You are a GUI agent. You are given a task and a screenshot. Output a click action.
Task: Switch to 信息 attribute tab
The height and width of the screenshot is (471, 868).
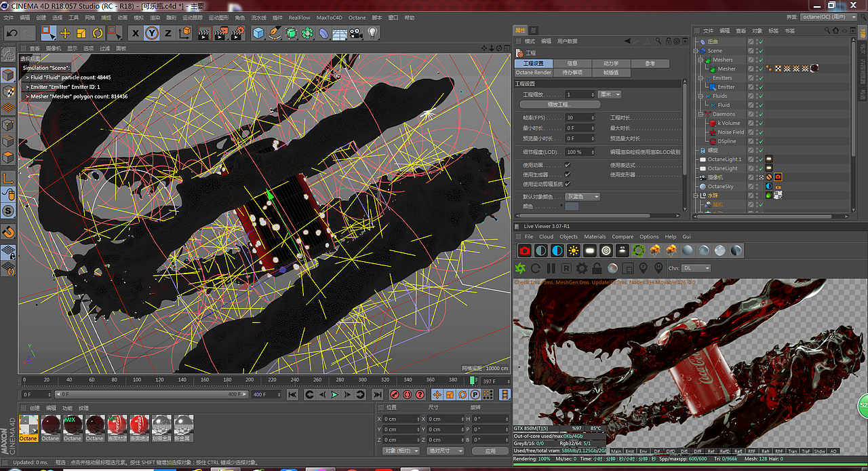(572, 63)
